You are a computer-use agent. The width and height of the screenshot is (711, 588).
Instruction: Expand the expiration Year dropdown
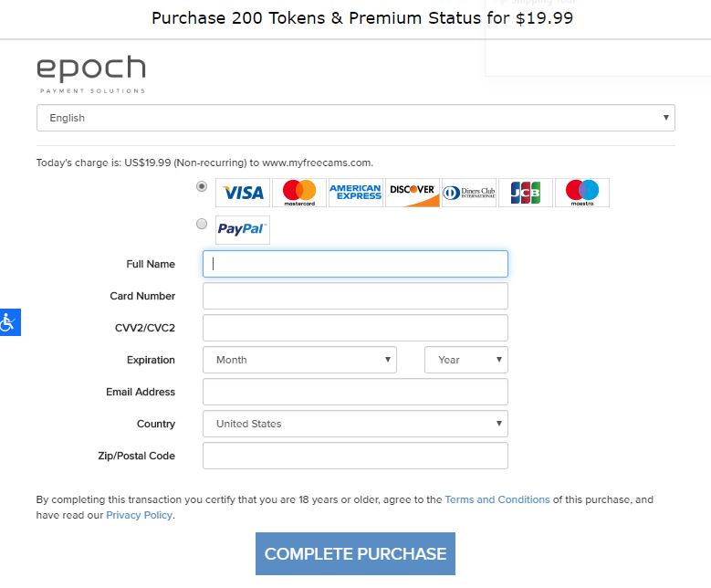[x=466, y=360]
